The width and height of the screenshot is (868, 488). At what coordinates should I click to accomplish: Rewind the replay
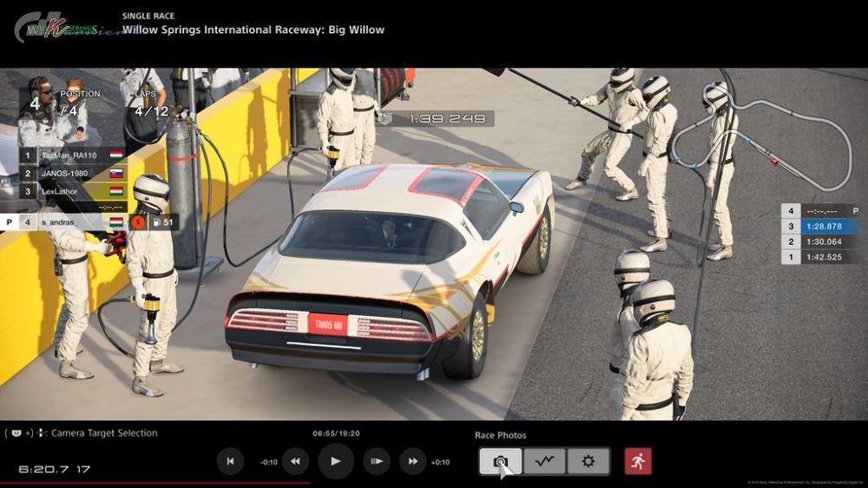pyautogui.click(x=296, y=461)
